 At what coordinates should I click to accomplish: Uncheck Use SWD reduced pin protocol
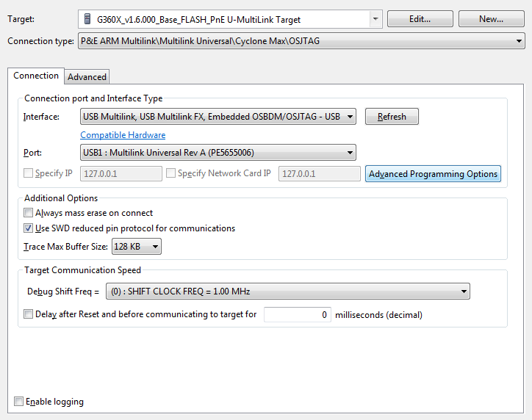(28, 228)
